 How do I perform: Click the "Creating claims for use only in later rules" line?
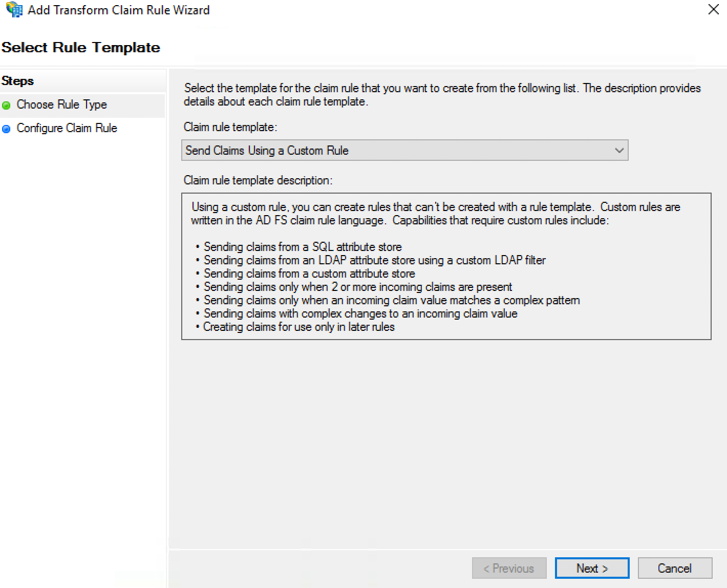(299, 327)
